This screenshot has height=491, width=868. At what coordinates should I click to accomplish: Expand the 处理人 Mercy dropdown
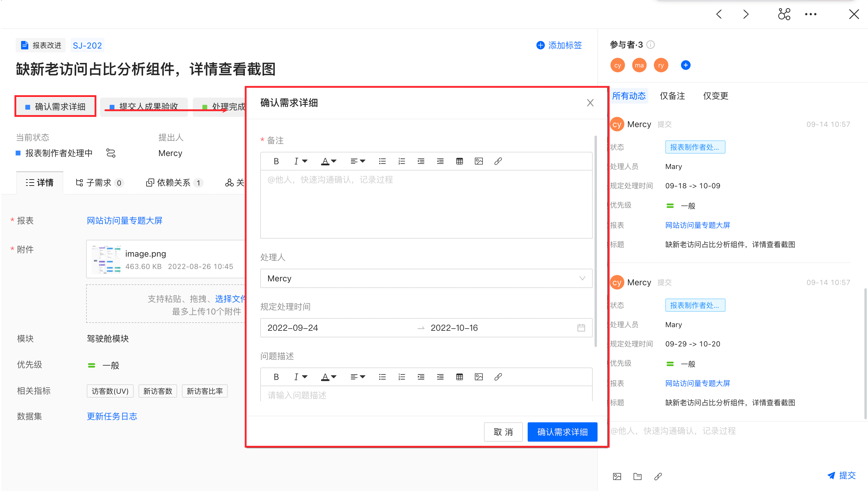click(582, 278)
